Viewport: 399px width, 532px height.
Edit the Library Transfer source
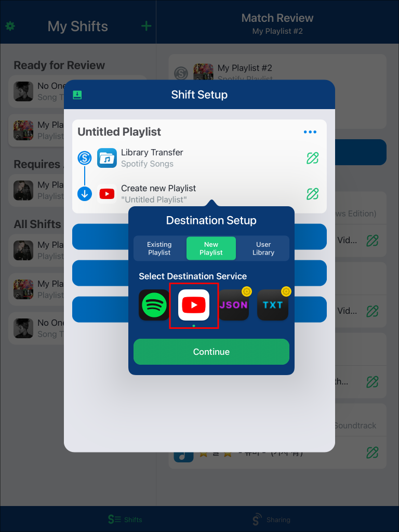tap(312, 158)
